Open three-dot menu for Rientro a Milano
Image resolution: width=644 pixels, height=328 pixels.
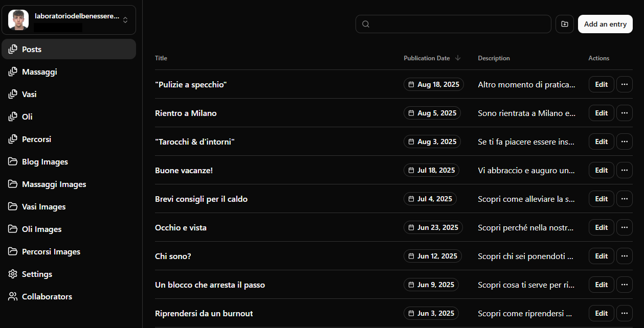click(624, 113)
